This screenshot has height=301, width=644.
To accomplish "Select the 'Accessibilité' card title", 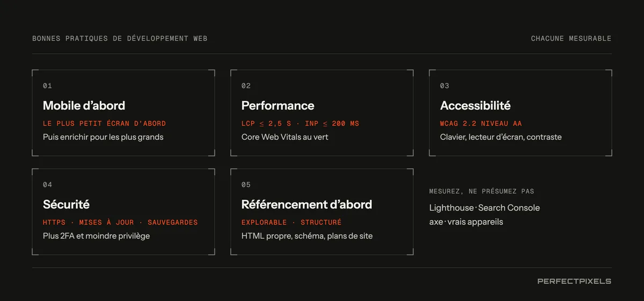I will pos(475,105).
